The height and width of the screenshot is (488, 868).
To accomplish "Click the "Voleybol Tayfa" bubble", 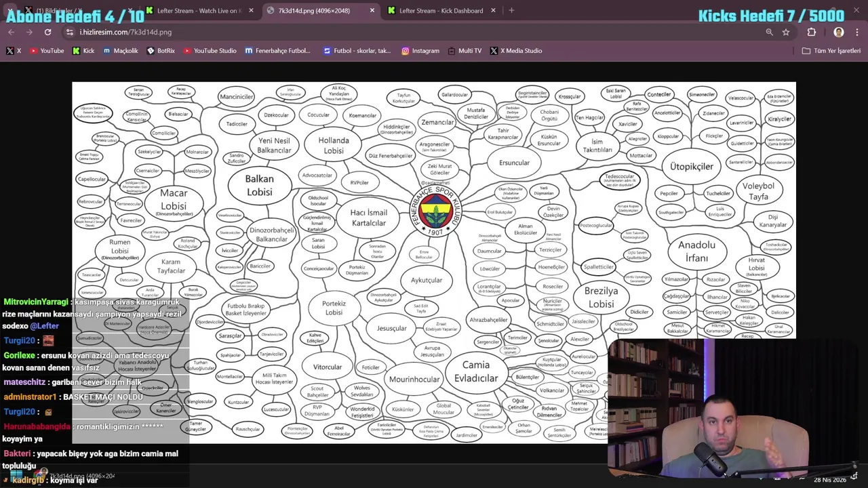I will pyautogui.click(x=758, y=191).
